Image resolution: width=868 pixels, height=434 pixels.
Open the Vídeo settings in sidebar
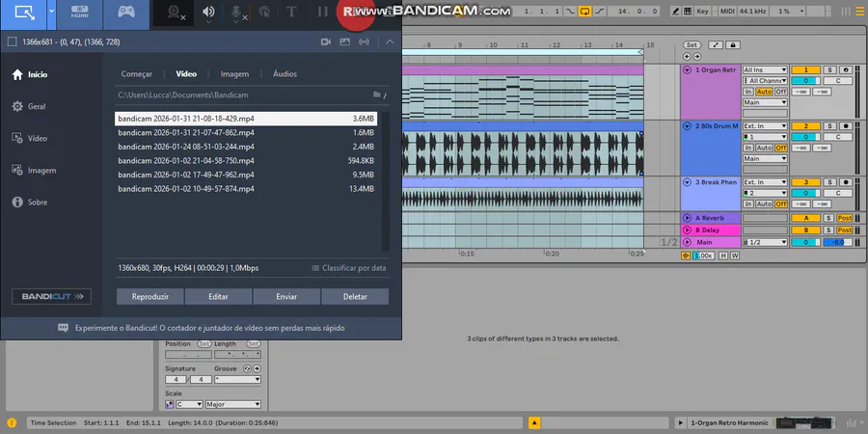point(30,138)
